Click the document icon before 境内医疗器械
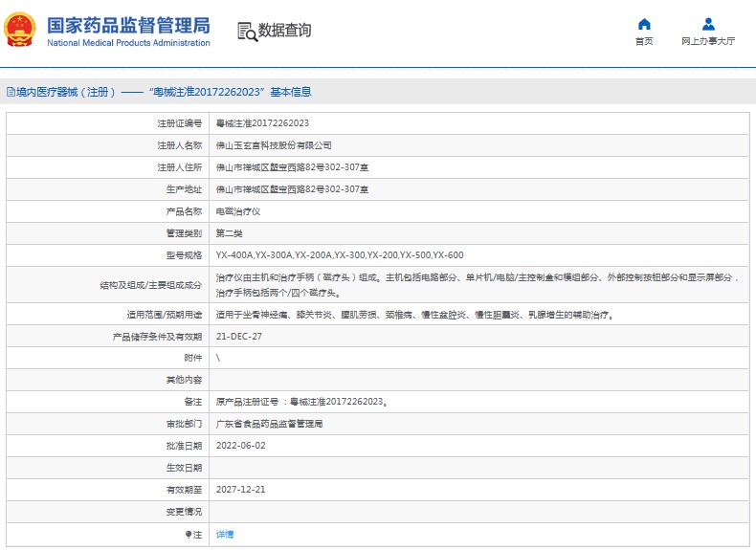This screenshot has width=756, height=550. 11,92
